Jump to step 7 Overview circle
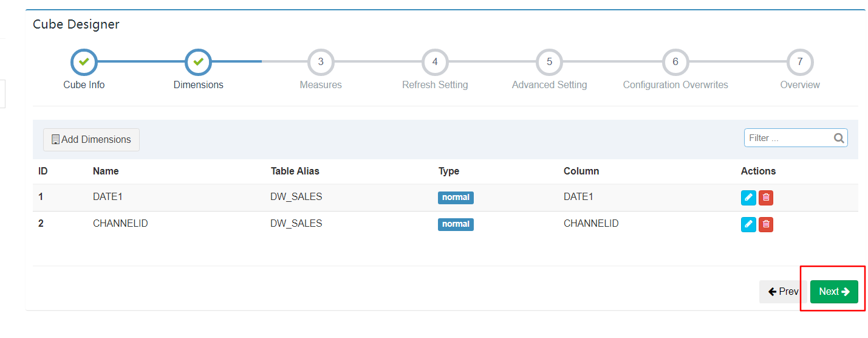 [x=800, y=61]
